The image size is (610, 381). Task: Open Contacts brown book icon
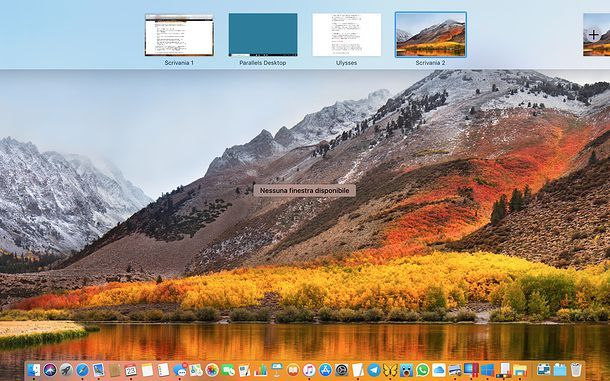115,370
